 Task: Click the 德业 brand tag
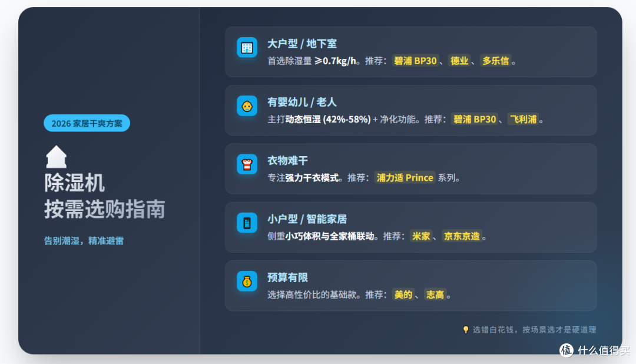[x=459, y=61]
